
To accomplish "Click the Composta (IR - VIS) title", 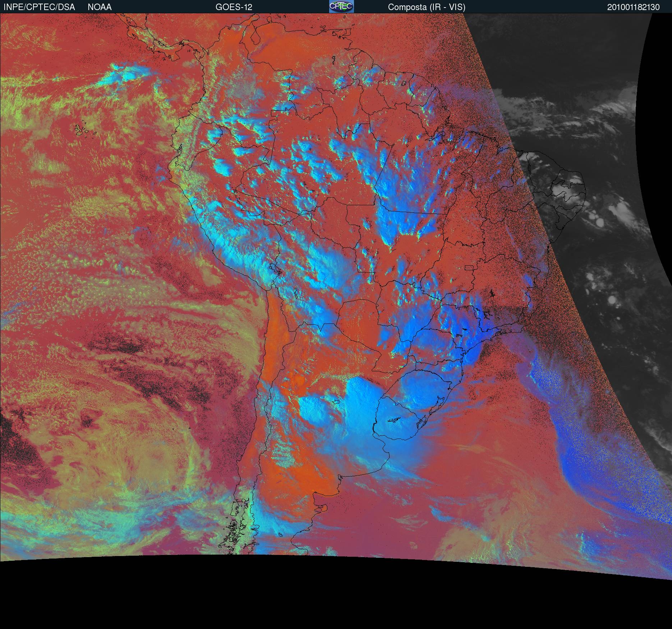I will pyautogui.click(x=426, y=7).
